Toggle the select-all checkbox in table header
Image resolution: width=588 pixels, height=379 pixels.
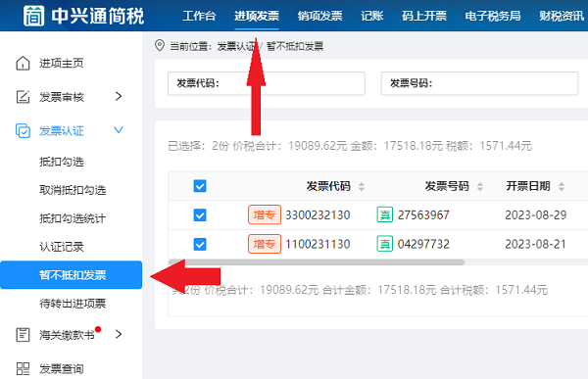coord(200,186)
